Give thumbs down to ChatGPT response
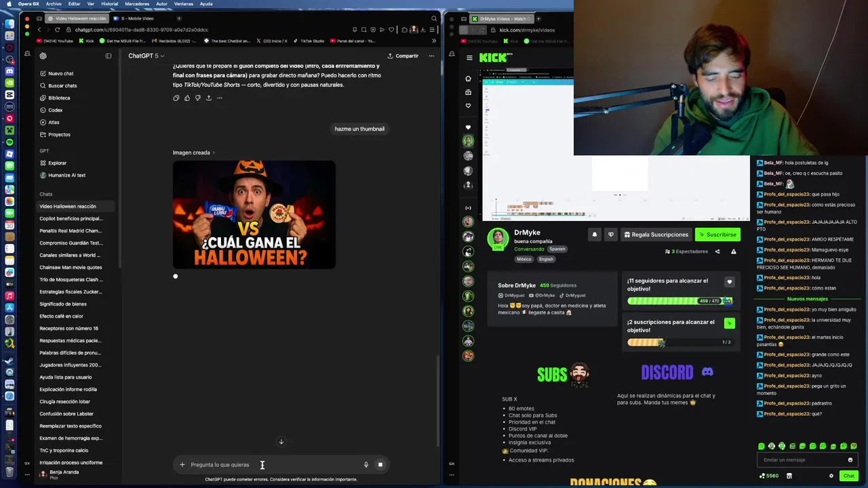Image resolution: width=868 pixels, height=488 pixels. coord(198,98)
